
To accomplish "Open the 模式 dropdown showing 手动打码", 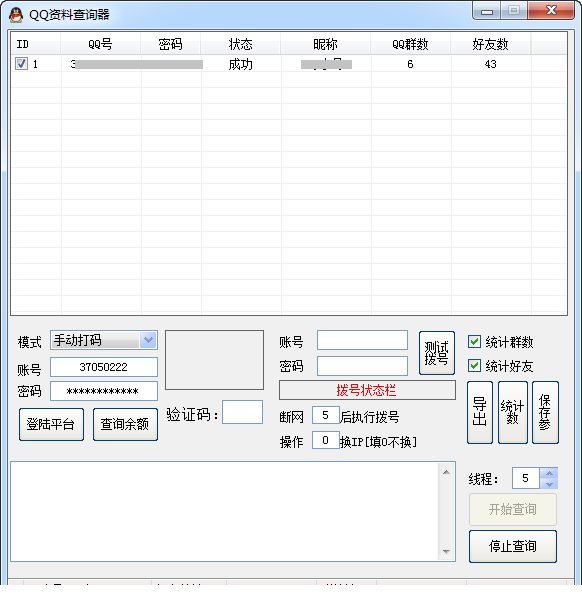I will [104, 340].
